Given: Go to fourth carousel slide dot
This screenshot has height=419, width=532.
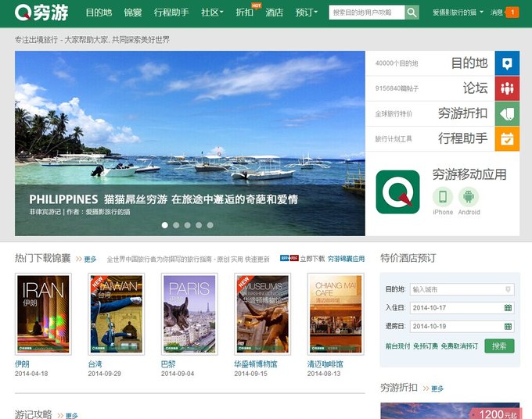Looking at the screenshot, I should [x=199, y=225].
